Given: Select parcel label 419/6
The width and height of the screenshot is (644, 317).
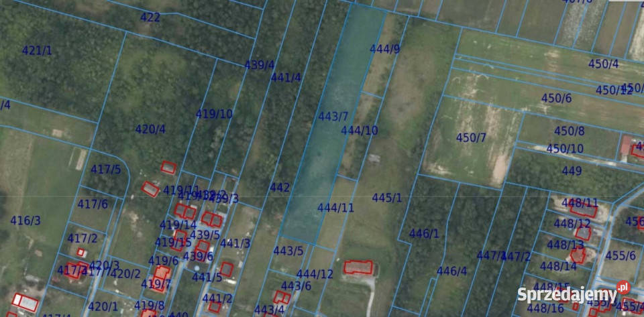Looking at the screenshot, I should (x=164, y=261).
